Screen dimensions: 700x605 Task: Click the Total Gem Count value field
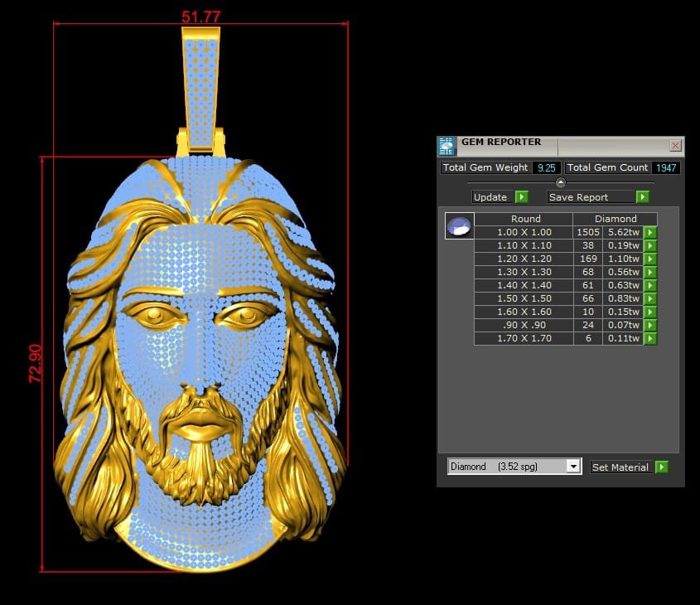665,167
